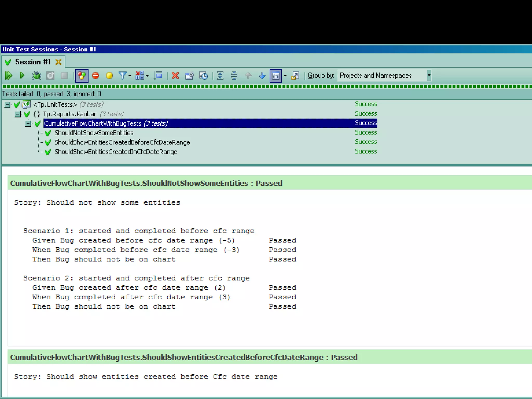Screen dimensions: 532x399
Task: Open the Group by Projects and Namespaces dropdown
Action: (429, 76)
